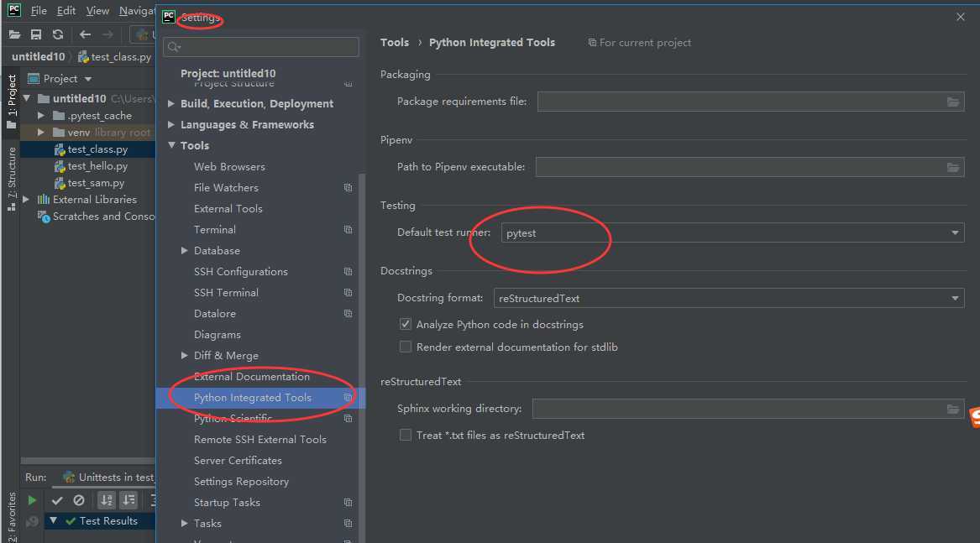This screenshot has height=543, width=980.
Task: Expand External Libraries in project tree
Action: 26,200
